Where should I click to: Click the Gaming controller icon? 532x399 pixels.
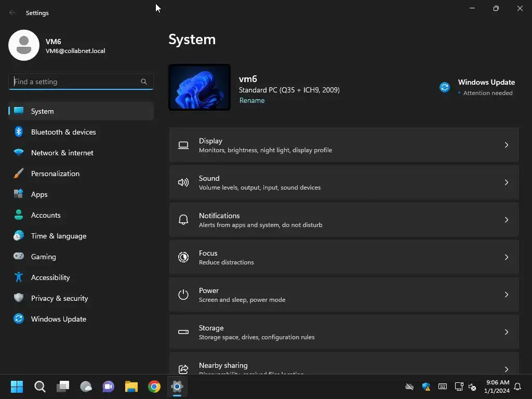coord(19,256)
